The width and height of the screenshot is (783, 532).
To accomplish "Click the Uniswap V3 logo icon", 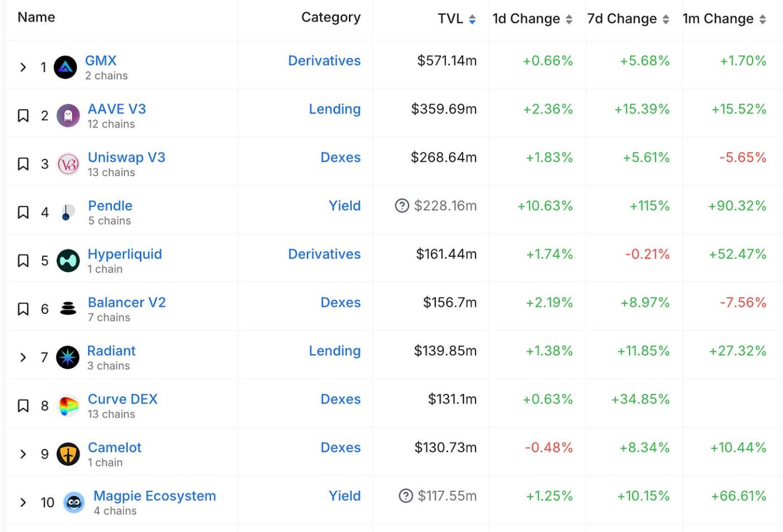I will (68, 164).
